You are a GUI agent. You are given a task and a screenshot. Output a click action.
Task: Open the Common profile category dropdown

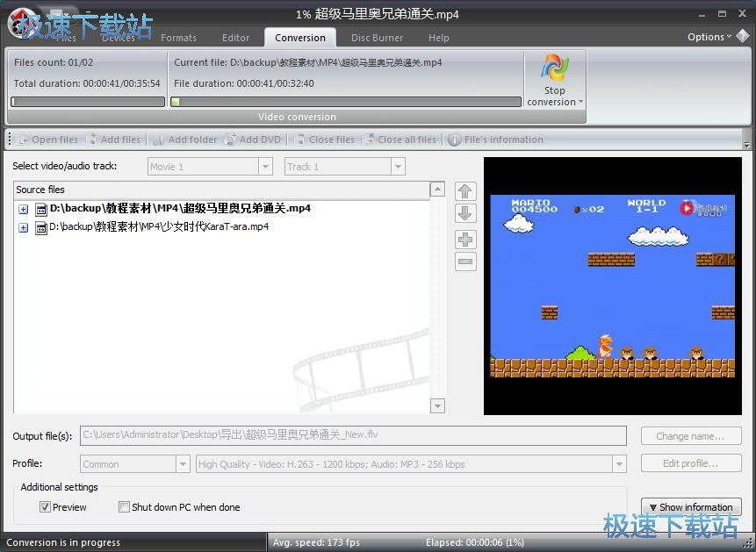pyautogui.click(x=183, y=464)
